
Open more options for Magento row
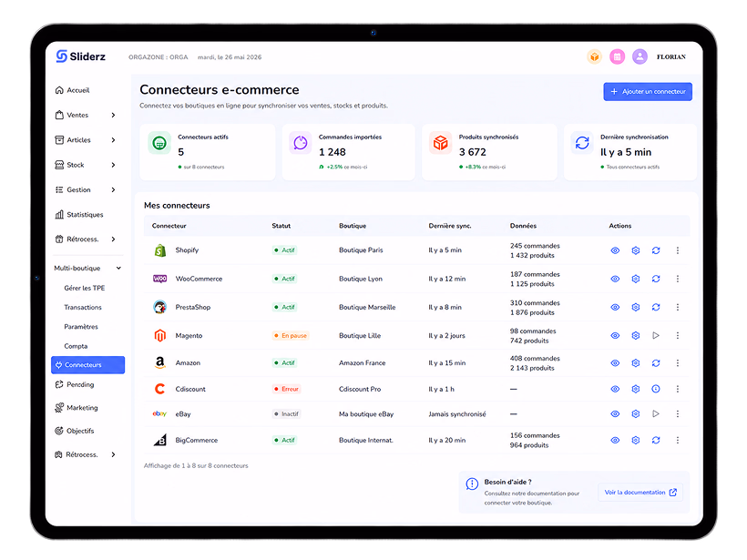(x=678, y=335)
